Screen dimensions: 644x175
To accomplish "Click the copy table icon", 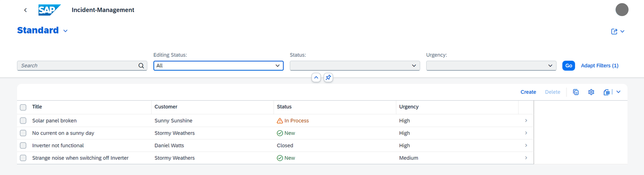I will pos(576,92).
